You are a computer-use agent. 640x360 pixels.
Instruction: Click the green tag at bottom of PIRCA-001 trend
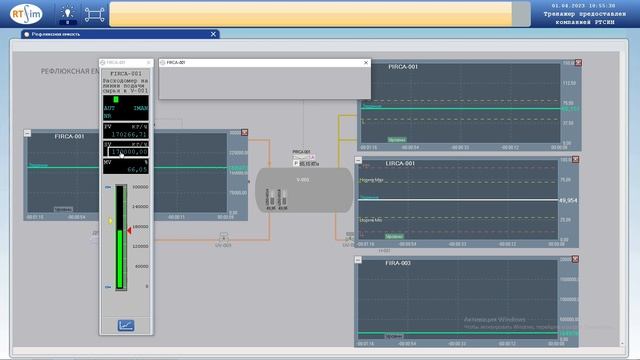click(397, 140)
